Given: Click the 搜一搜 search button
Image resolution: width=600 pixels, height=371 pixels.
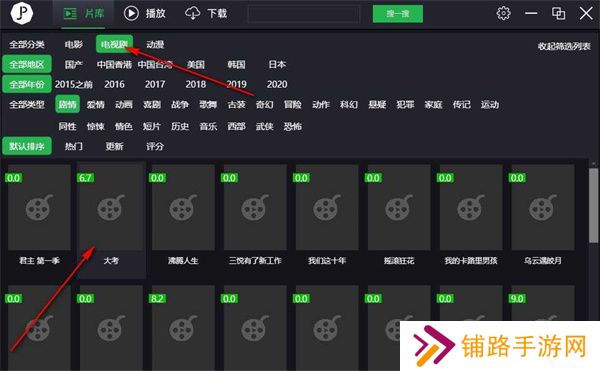Looking at the screenshot, I should (x=398, y=14).
